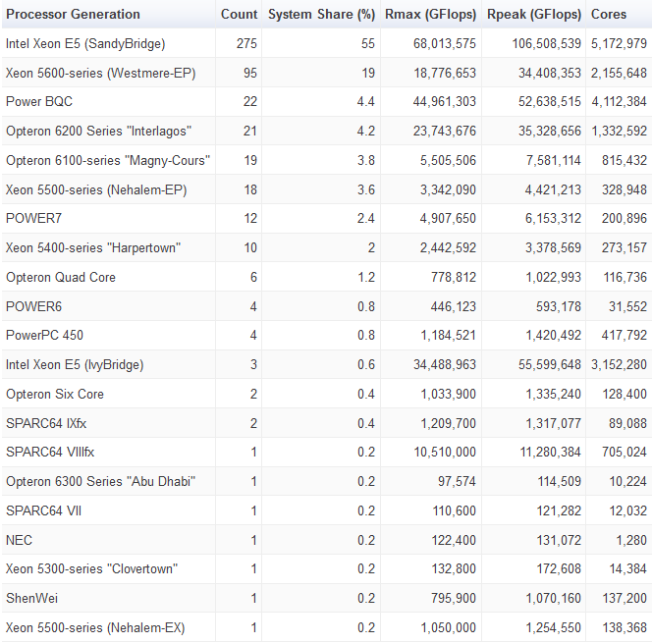Sort by System Share (%) column header
652x644 pixels.
pyautogui.click(x=321, y=14)
